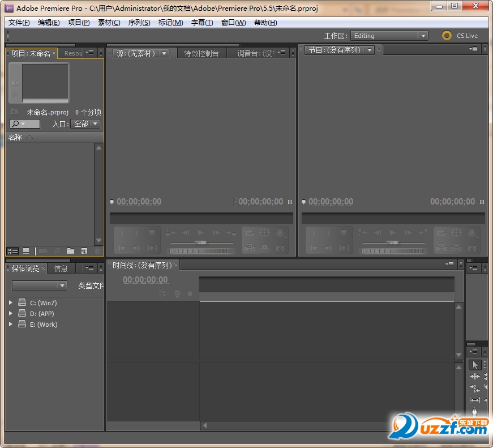Expand the D: (APP) drive
The height and width of the screenshot is (448, 493).
(11, 313)
